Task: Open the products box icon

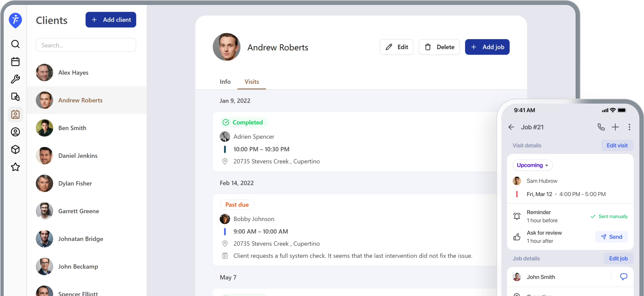Action: (x=15, y=150)
